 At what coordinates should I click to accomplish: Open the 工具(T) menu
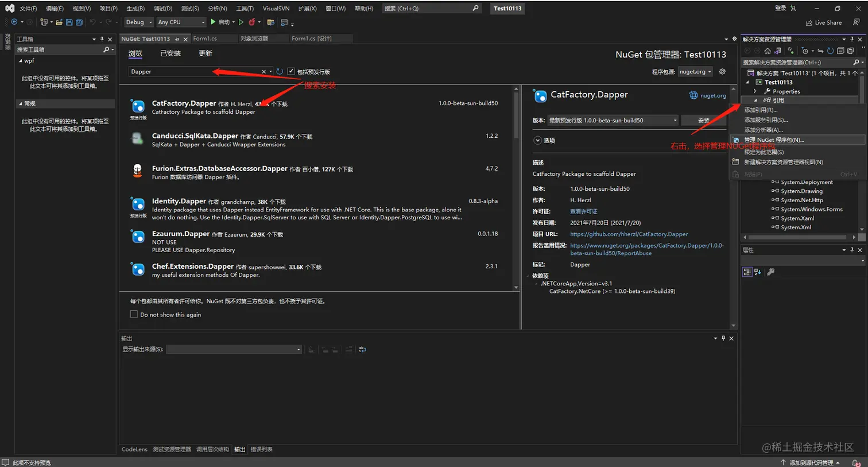[x=245, y=9]
